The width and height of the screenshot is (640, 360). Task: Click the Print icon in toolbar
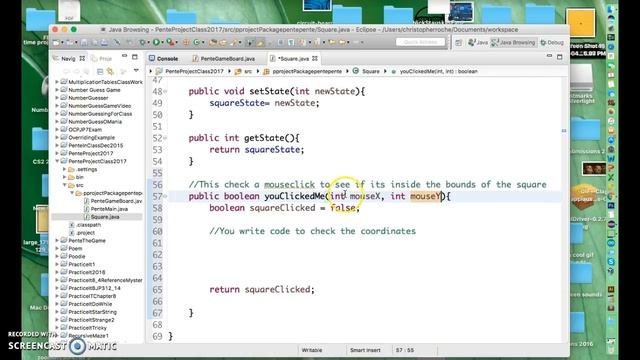point(104,42)
